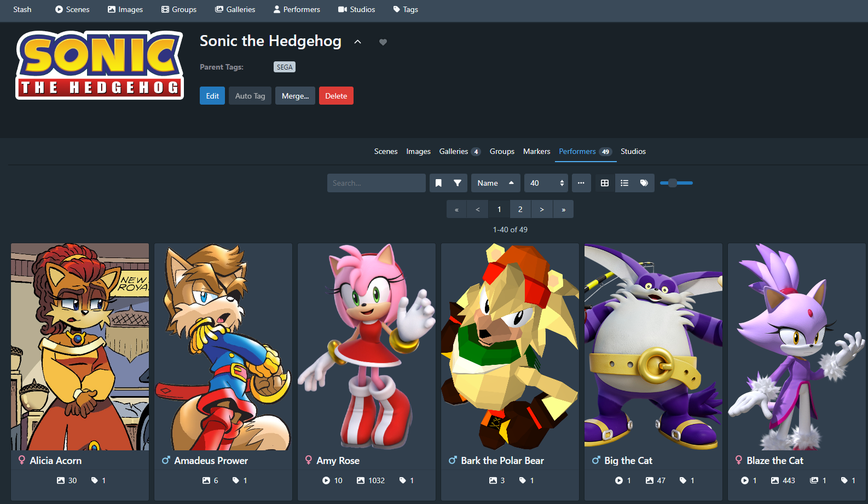The width and height of the screenshot is (868, 504).
Task: Open Sonic the Hedgehog logo image
Action: 100,65
